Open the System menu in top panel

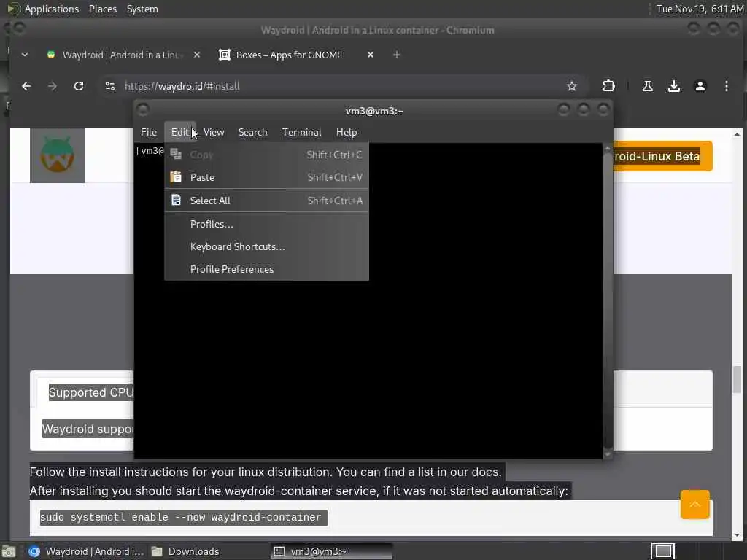coord(142,9)
